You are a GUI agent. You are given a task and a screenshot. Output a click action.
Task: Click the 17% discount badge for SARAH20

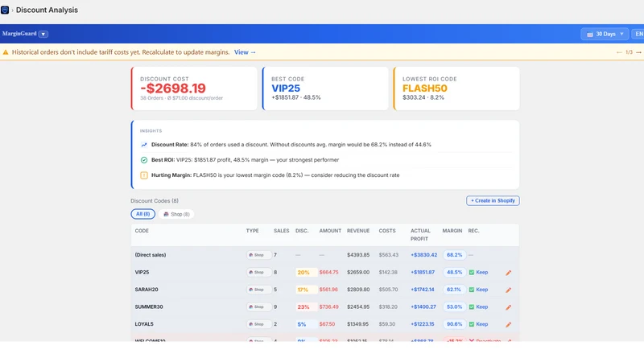[x=306, y=290]
